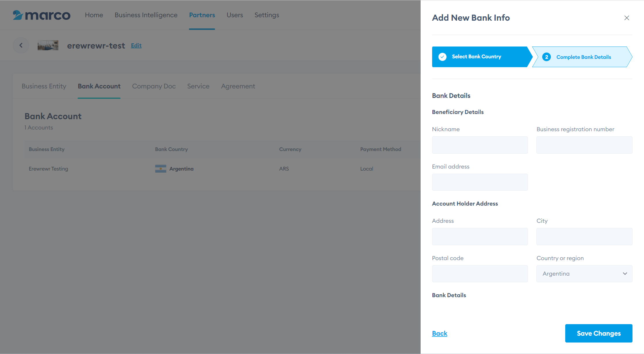Close the Add New Bank Info panel
Image resolution: width=644 pixels, height=354 pixels.
627,18
